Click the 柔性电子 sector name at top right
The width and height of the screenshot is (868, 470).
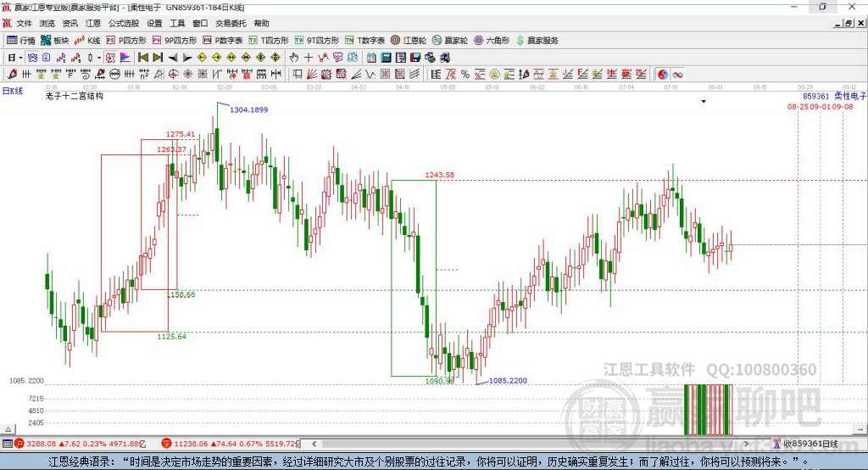(850, 97)
